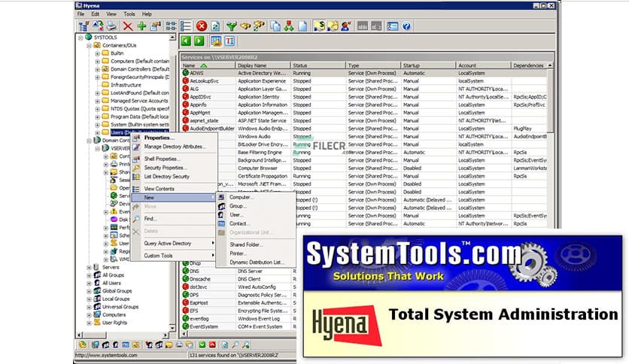Screen dimensions: 629x364
Task: Select Group... in the New submenu
Action: pos(256,206)
